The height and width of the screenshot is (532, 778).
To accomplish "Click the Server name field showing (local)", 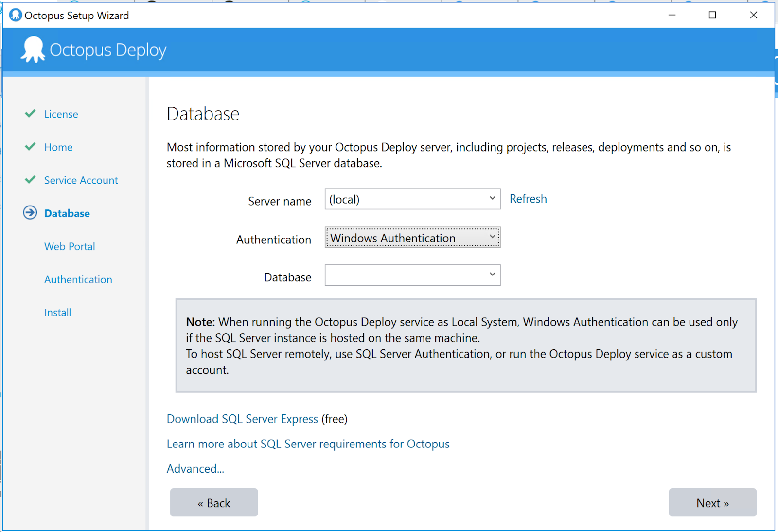I will tap(413, 199).
